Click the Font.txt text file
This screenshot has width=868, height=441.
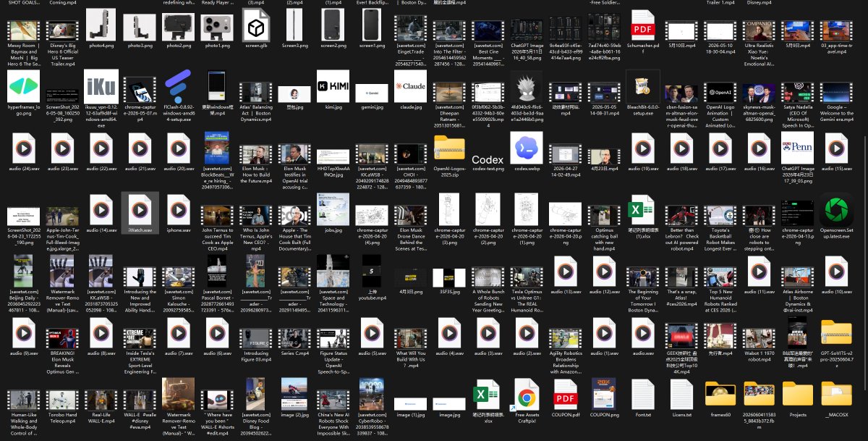coord(643,395)
